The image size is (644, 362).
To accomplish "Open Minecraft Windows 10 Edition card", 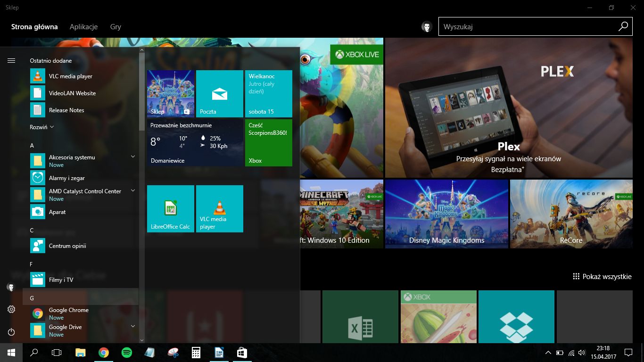I will (x=341, y=214).
